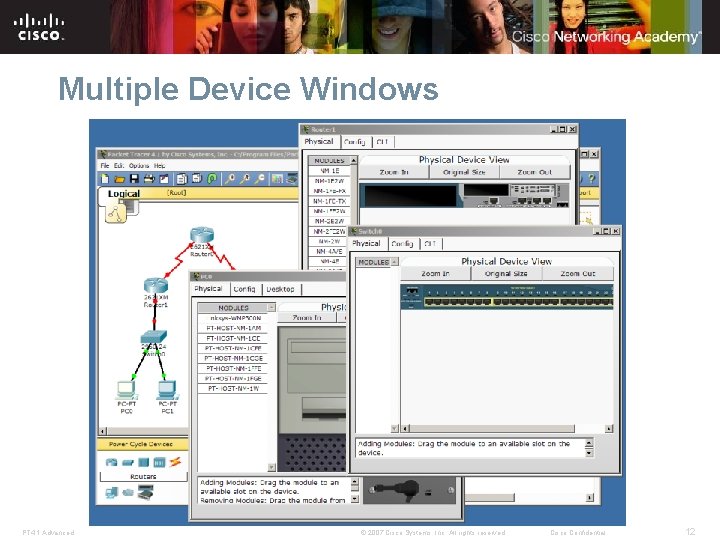
Task: Click the navigation tree icon under the Logical tab
Action: point(115,213)
